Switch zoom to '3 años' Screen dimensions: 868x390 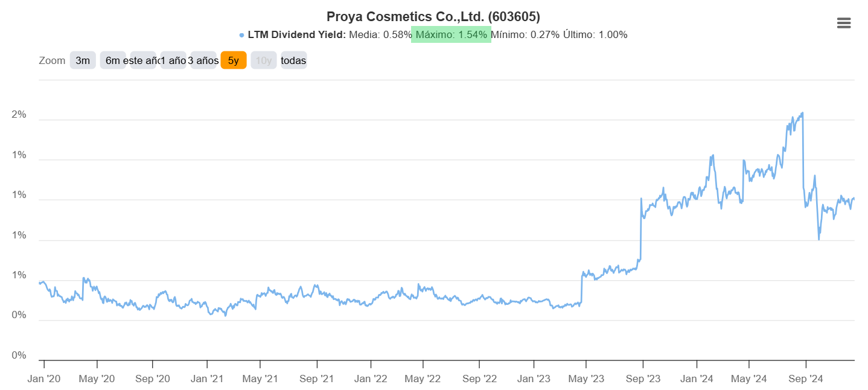point(203,60)
